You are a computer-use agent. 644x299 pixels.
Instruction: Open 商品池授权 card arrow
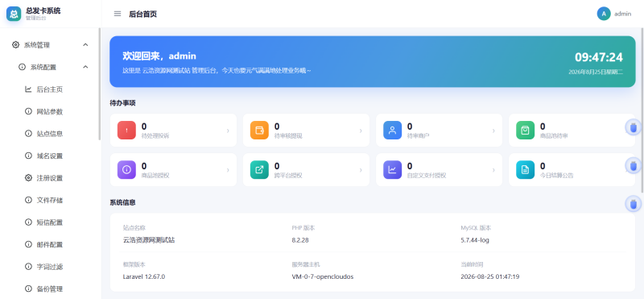(228, 170)
